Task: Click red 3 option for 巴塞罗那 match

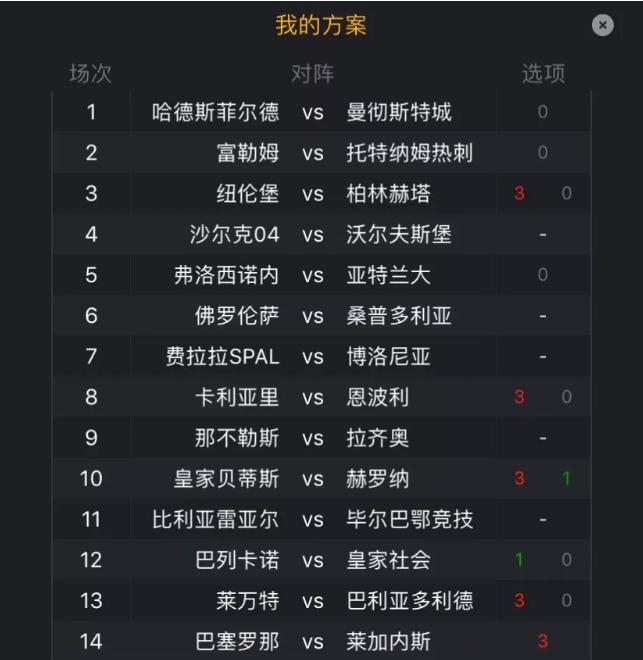Action: (543, 641)
